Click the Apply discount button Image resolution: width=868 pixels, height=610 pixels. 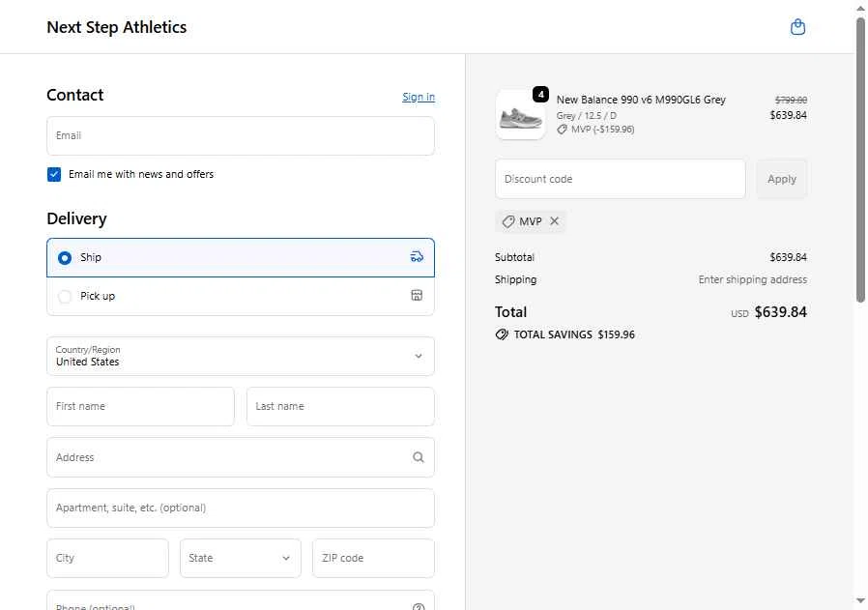(x=782, y=179)
